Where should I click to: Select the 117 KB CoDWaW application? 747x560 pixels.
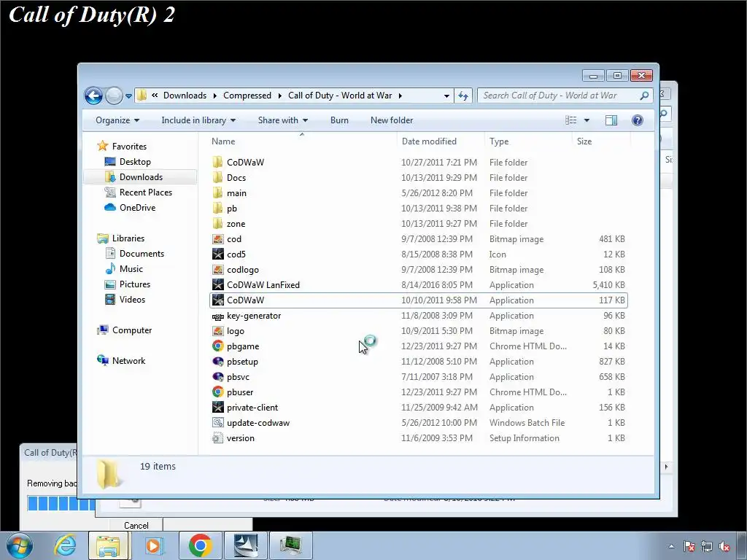[x=419, y=300]
